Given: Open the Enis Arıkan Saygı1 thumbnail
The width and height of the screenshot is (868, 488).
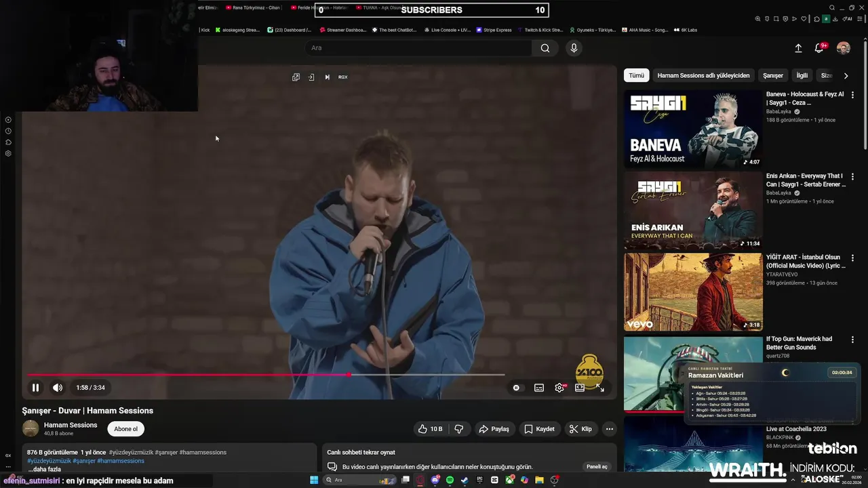Looking at the screenshot, I should click(693, 211).
